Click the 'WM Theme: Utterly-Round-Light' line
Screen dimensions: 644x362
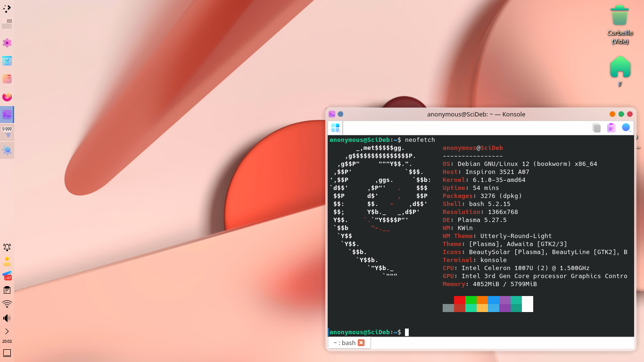click(x=497, y=236)
